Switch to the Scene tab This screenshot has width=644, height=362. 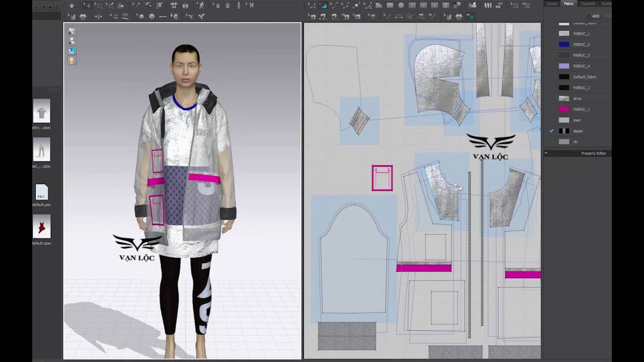[551, 4]
